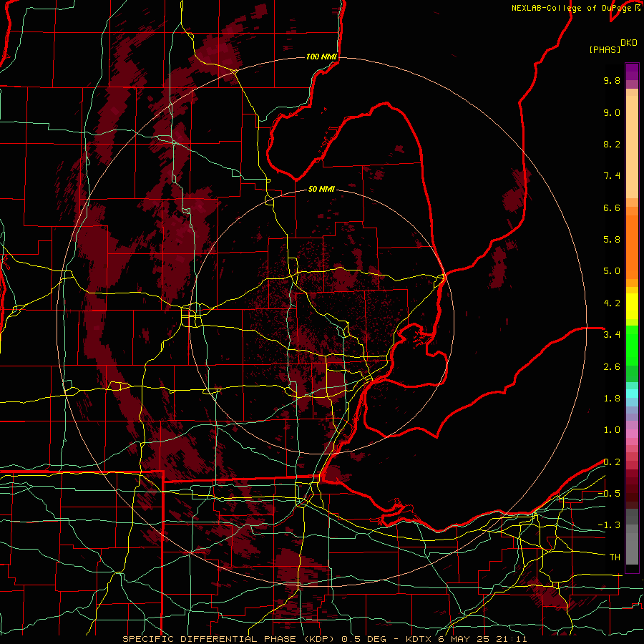This screenshot has width=644, height=644.
Task: Click the DKD legend heading
Action: click(x=629, y=43)
